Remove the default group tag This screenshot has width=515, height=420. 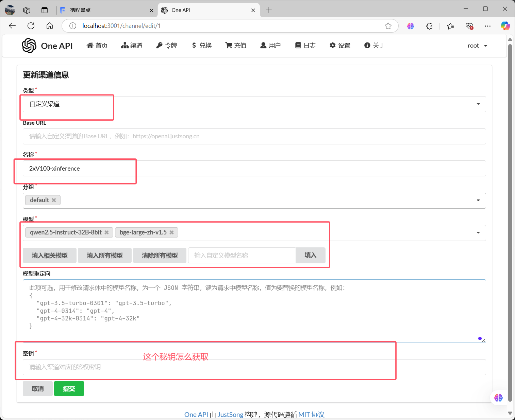click(54, 200)
